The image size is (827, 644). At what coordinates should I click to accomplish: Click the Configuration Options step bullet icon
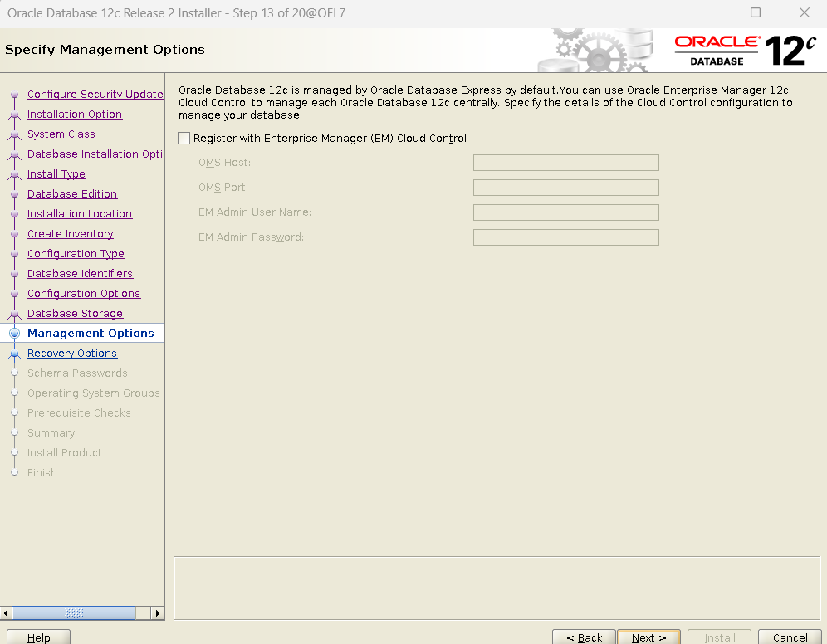15,294
